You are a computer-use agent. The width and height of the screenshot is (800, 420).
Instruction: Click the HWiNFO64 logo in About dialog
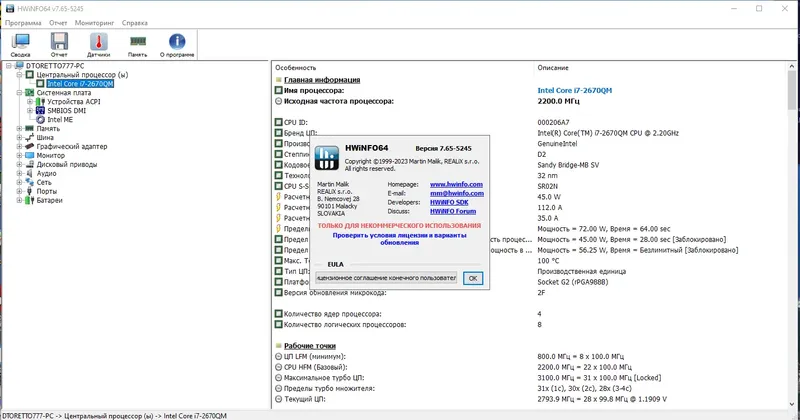point(327,158)
